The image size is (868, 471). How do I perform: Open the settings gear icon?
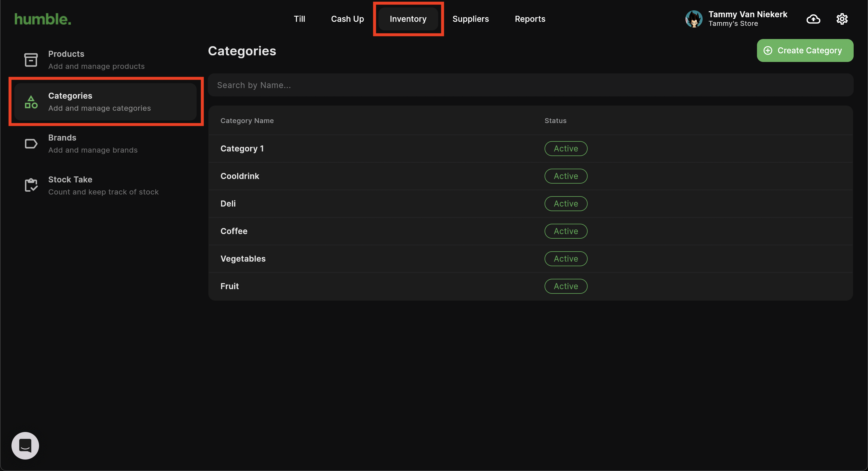pyautogui.click(x=842, y=19)
